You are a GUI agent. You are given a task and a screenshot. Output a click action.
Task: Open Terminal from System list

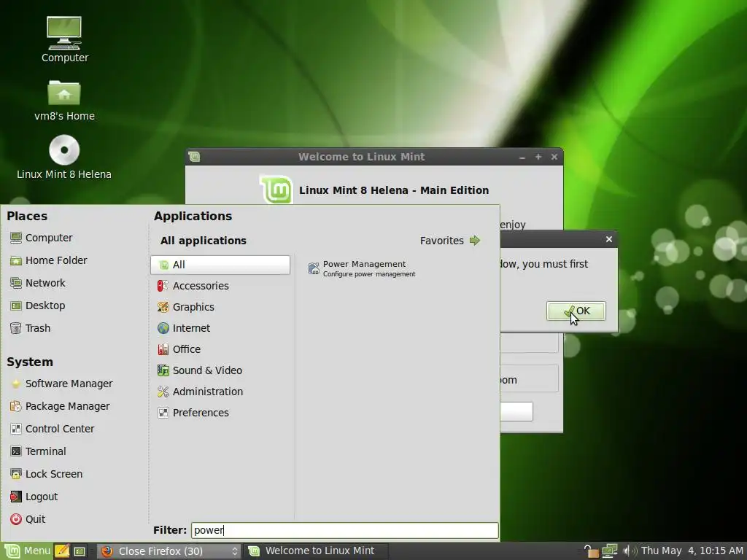tap(38, 451)
